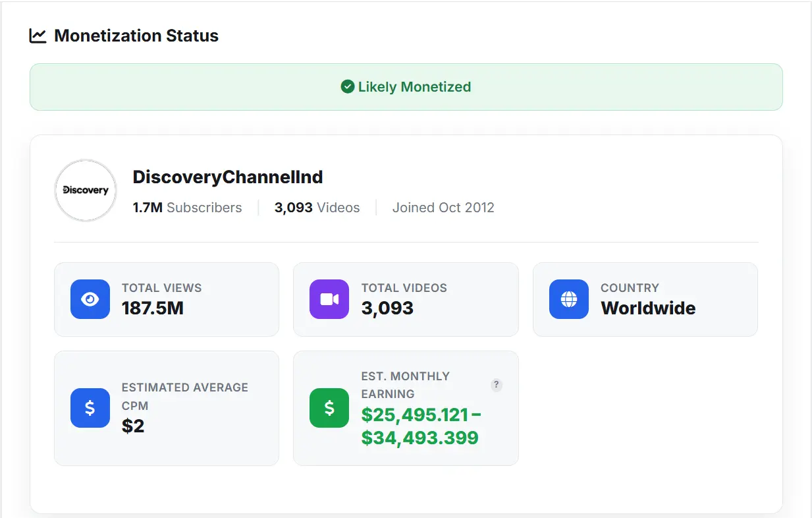Click the blue eye icon for Total Views
The width and height of the screenshot is (812, 518).
point(90,299)
